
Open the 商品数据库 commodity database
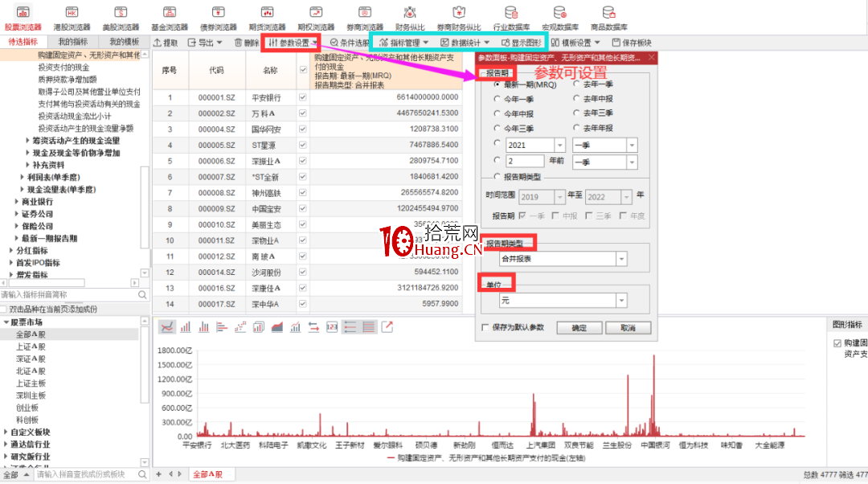coord(608,18)
